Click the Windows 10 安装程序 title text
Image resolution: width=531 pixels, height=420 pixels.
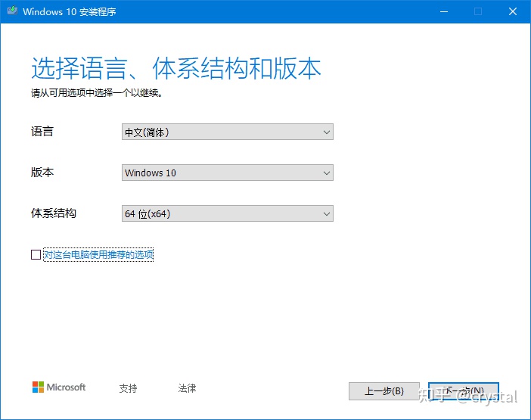70,11
